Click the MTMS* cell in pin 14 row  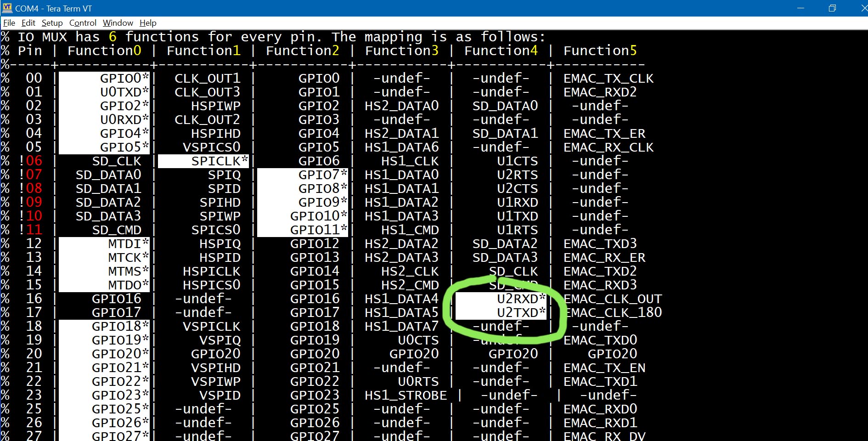click(104, 271)
